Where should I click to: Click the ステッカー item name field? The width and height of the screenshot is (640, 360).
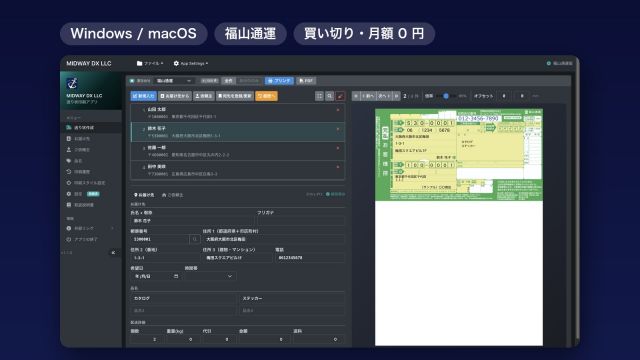click(292, 299)
